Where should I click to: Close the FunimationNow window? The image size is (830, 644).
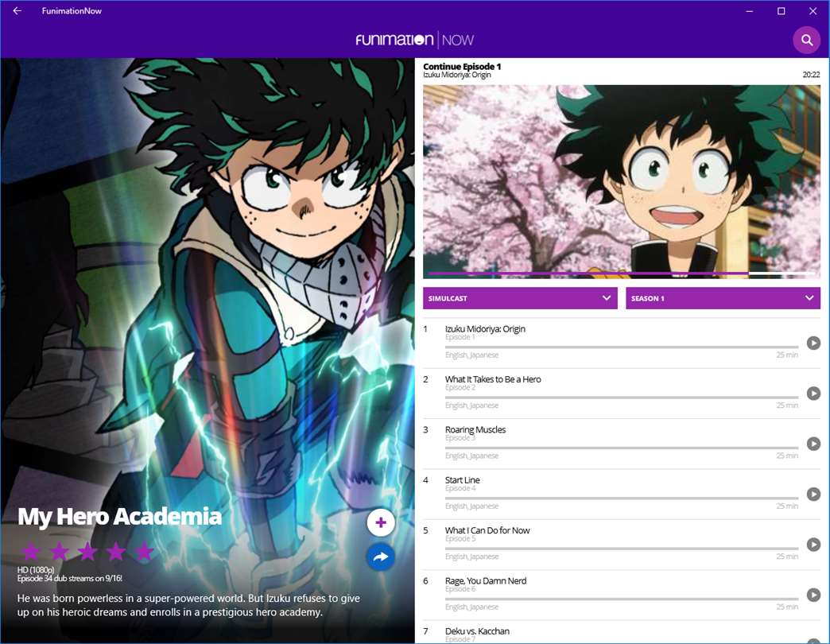click(813, 10)
